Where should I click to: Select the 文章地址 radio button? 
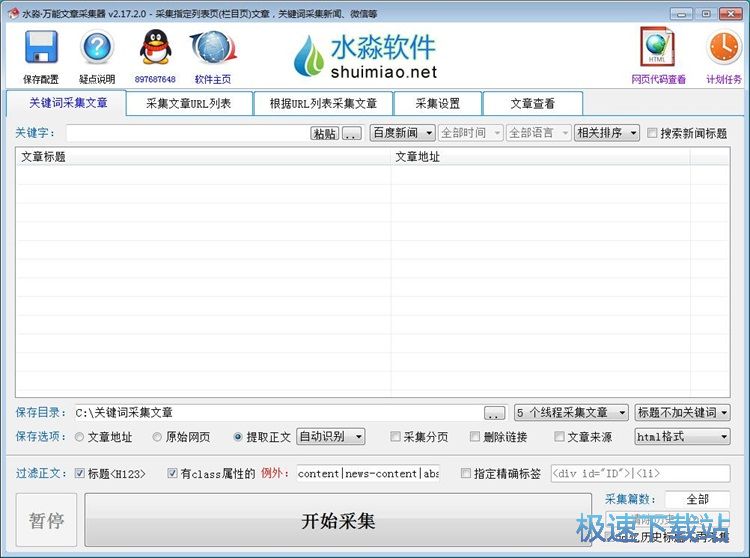coord(79,437)
